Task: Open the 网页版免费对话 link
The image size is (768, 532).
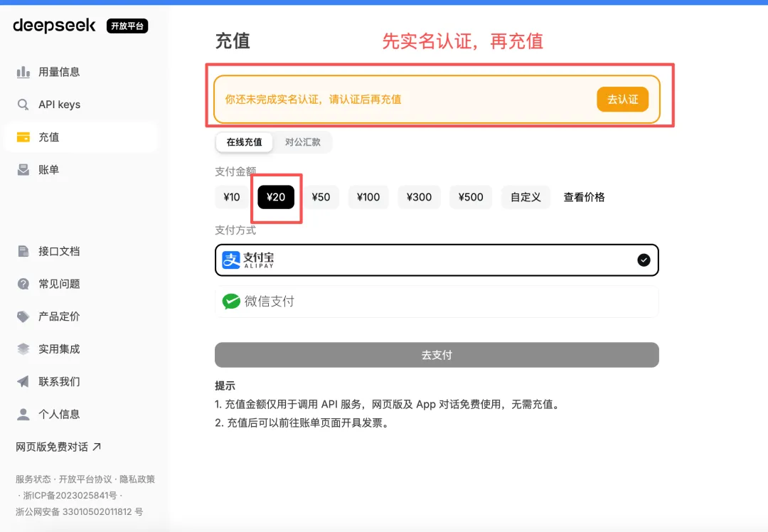Action: 58,447
